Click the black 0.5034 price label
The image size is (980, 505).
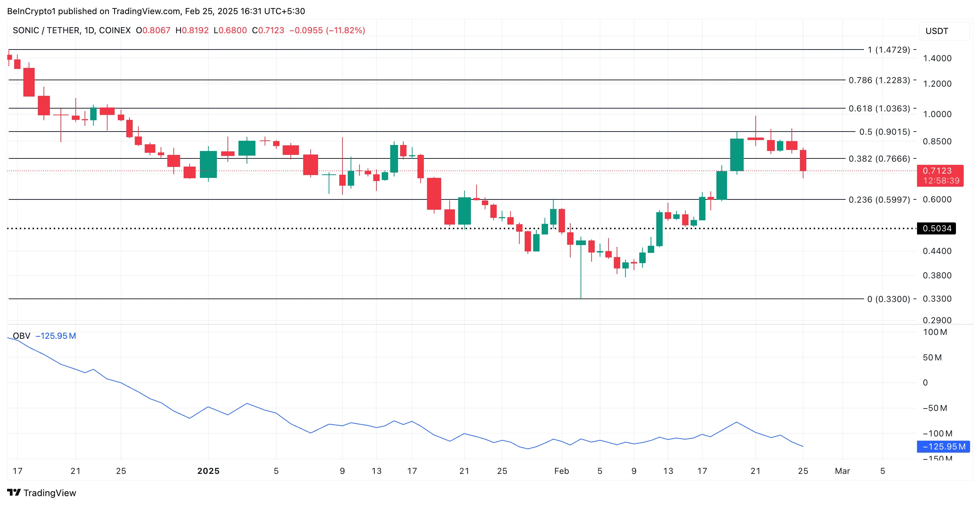click(x=936, y=228)
